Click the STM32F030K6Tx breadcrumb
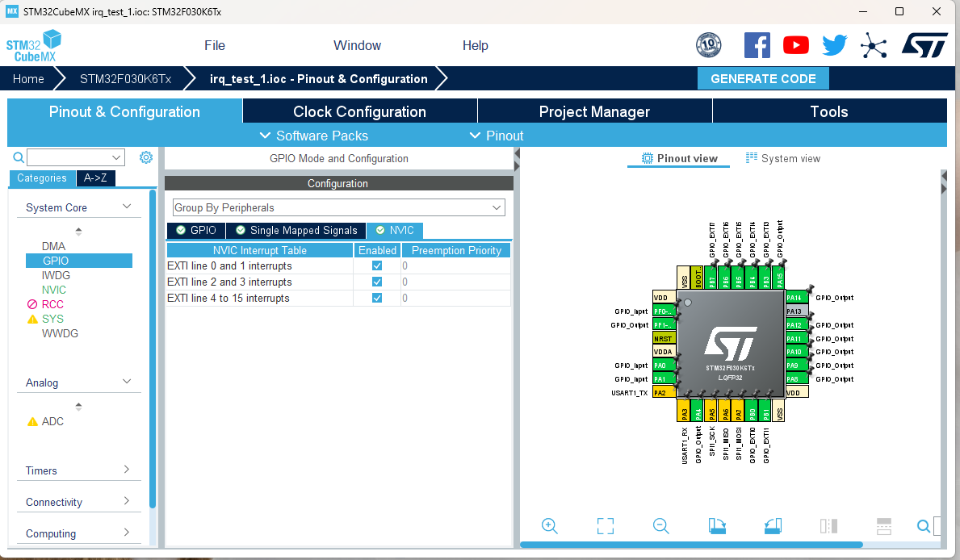 coord(125,79)
